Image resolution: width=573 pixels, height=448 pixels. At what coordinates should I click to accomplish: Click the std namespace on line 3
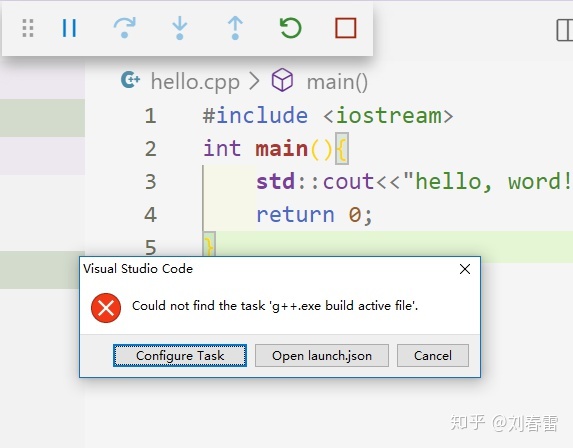click(x=275, y=181)
